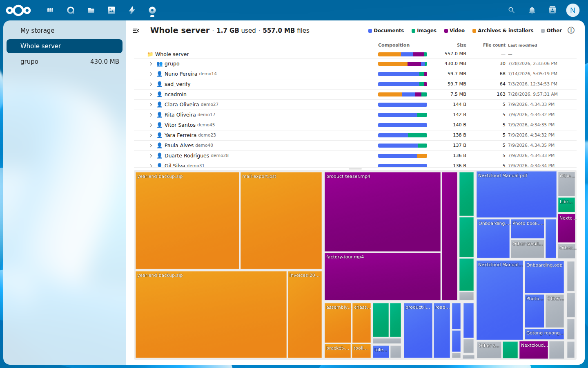Toggle the Other legend filter
The height and width of the screenshot is (368, 588).
[551, 31]
